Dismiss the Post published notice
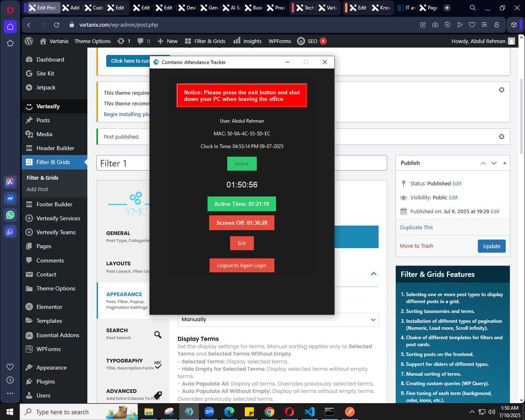The height and width of the screenshot is (420, 525). tap(501, 137)
